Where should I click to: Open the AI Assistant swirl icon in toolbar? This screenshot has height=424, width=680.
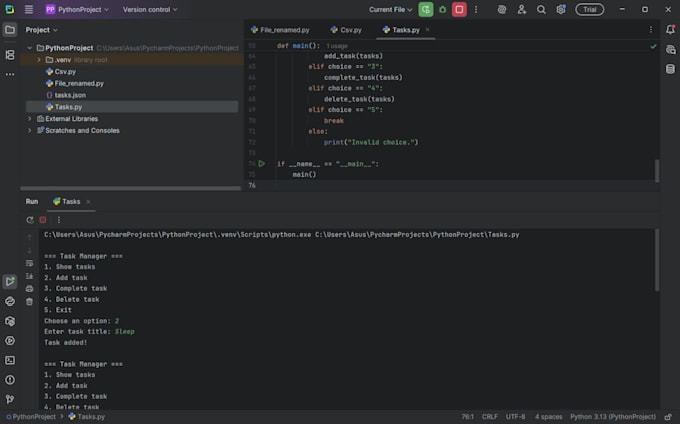coord(502,10)
